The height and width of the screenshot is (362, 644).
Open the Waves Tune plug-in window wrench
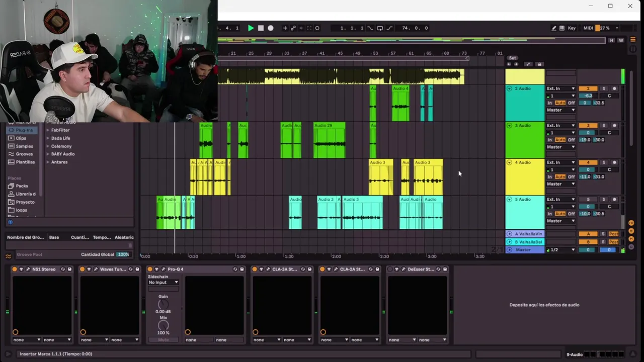[x=96, y=269]
